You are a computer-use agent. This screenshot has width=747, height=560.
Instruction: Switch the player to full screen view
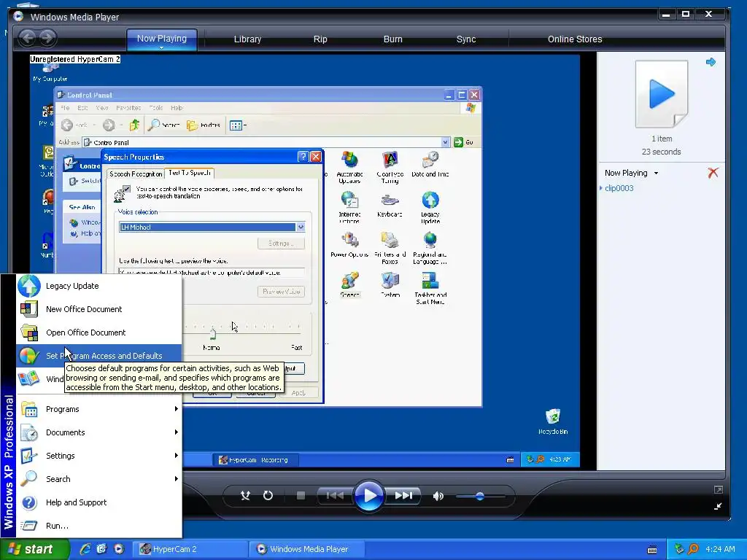[718, 489]
